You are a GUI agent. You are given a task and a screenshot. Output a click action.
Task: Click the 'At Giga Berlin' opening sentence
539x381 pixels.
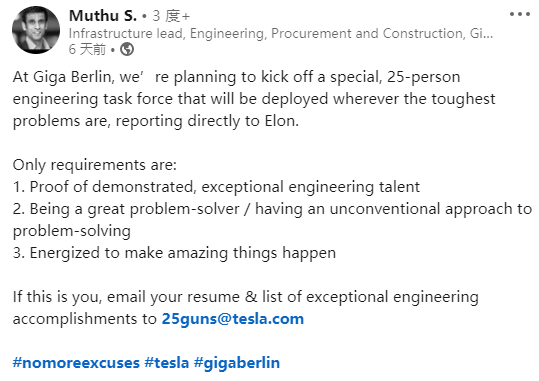pyautogui.click(x=254, y=99)
